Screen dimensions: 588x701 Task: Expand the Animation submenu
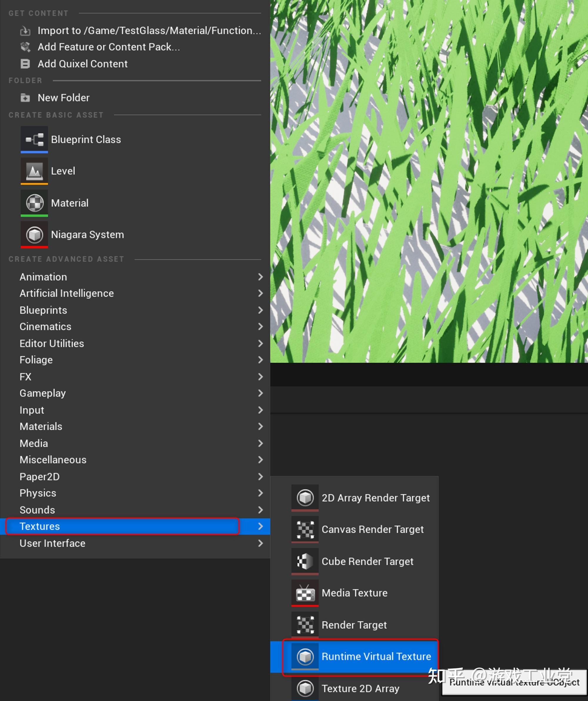(260, 277)
